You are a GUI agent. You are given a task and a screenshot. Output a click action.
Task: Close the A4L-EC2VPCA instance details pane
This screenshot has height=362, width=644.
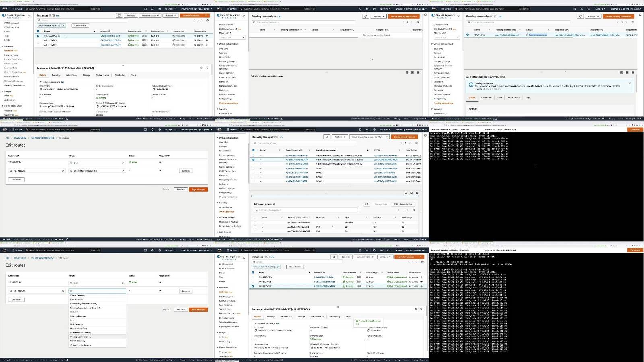[206, 68]
